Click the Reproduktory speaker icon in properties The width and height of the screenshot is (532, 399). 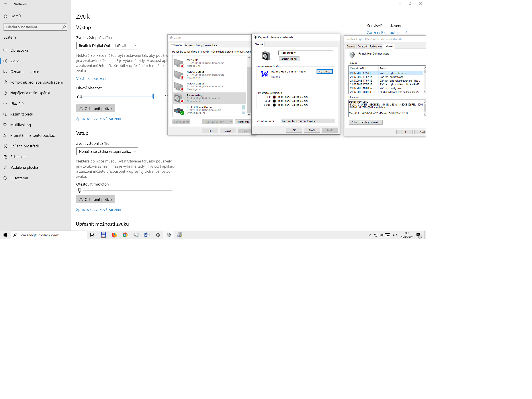[266, 56]
